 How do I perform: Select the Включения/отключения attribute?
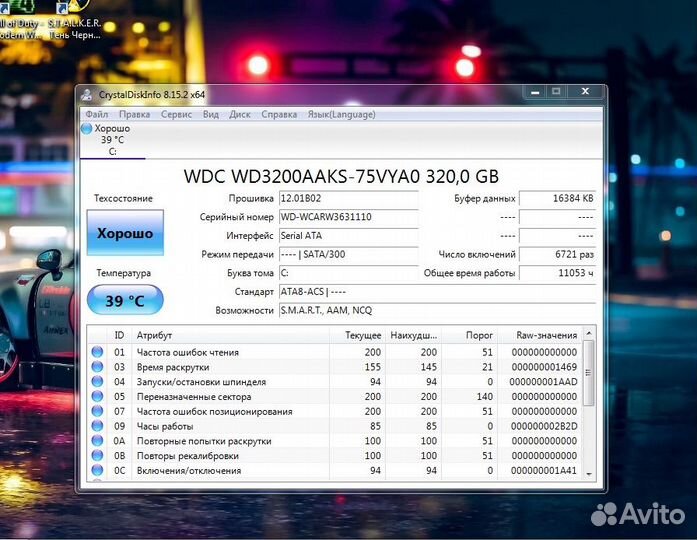point(335,470)
